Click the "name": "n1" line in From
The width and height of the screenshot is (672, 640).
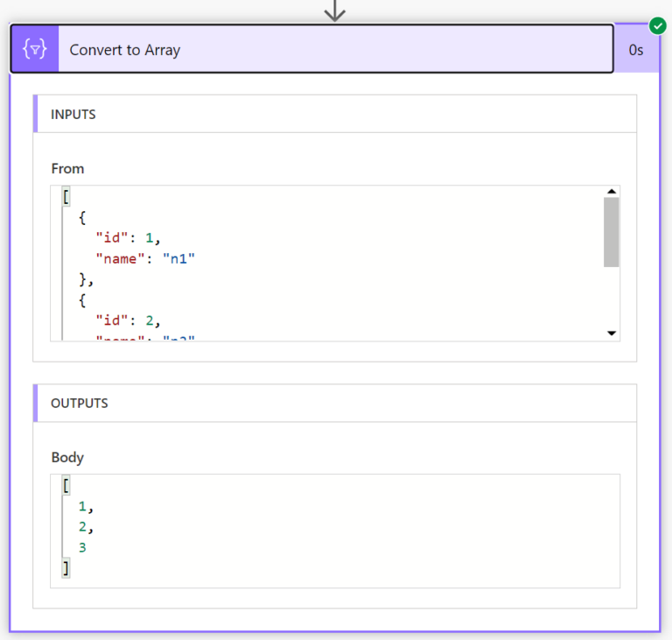pyautogui.click(x=144, y=257)
